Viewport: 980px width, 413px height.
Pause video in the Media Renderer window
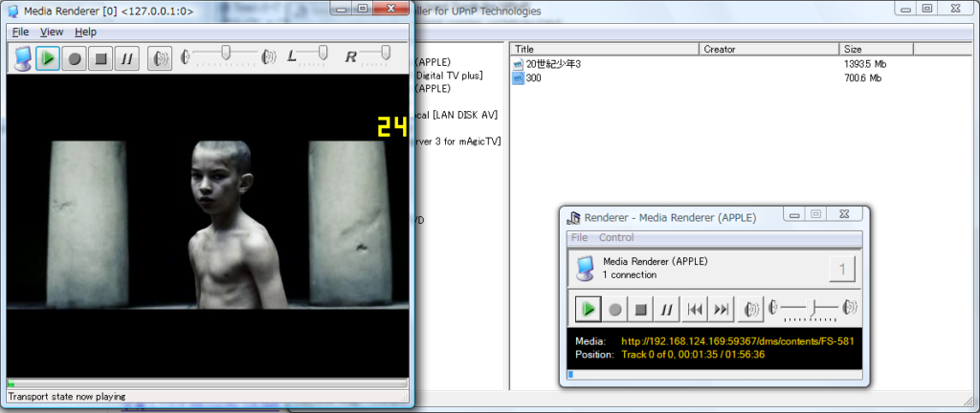coord(127,58)
